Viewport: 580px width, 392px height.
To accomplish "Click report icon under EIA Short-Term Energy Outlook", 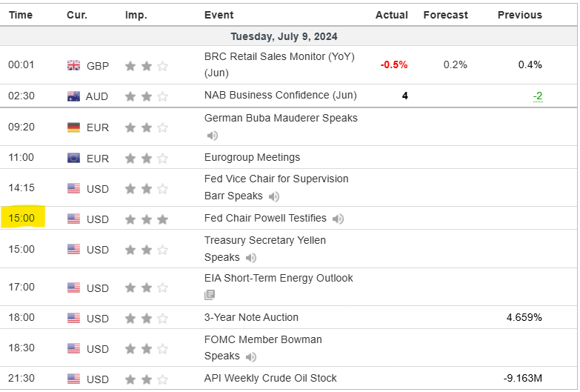I will pos(210,295).
